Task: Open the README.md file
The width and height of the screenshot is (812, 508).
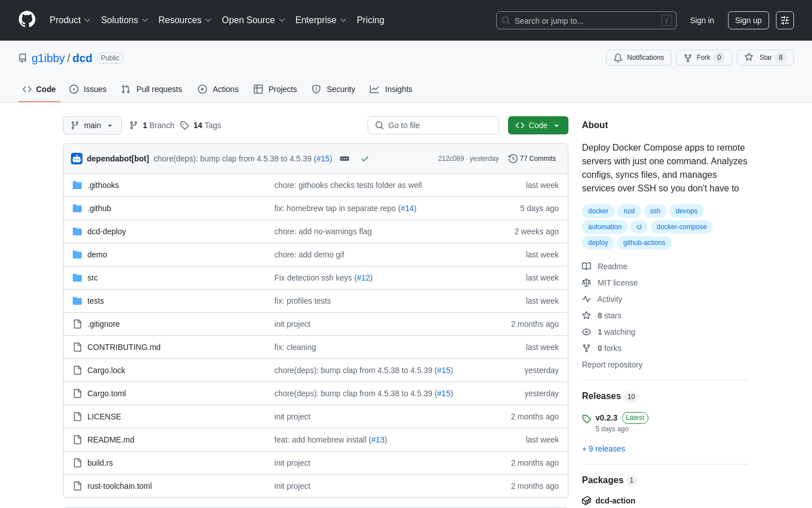Action: pos(111,440)
